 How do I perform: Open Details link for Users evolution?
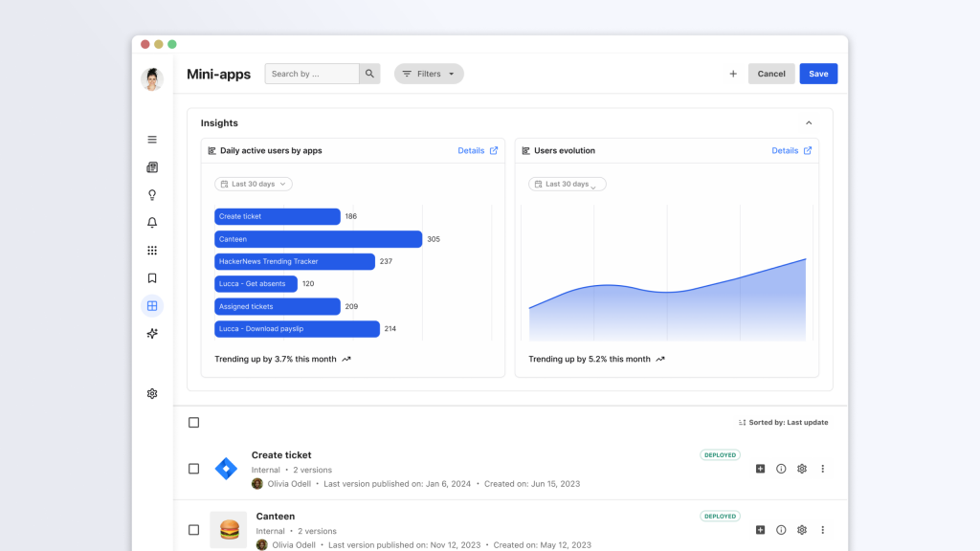791,151
